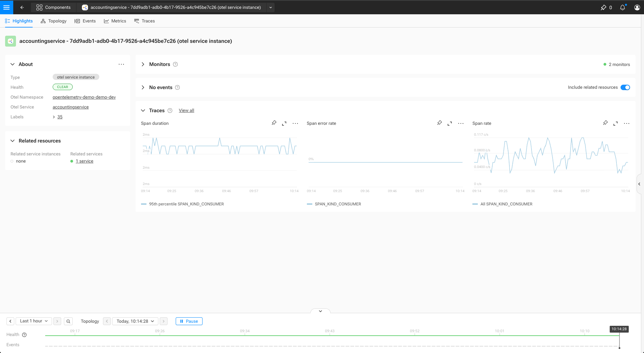Image resolution: width=644 pixels, height=353 pixels.
Task: Pause the live time updates
Action: pyautogui.click(x=189, y=321)
